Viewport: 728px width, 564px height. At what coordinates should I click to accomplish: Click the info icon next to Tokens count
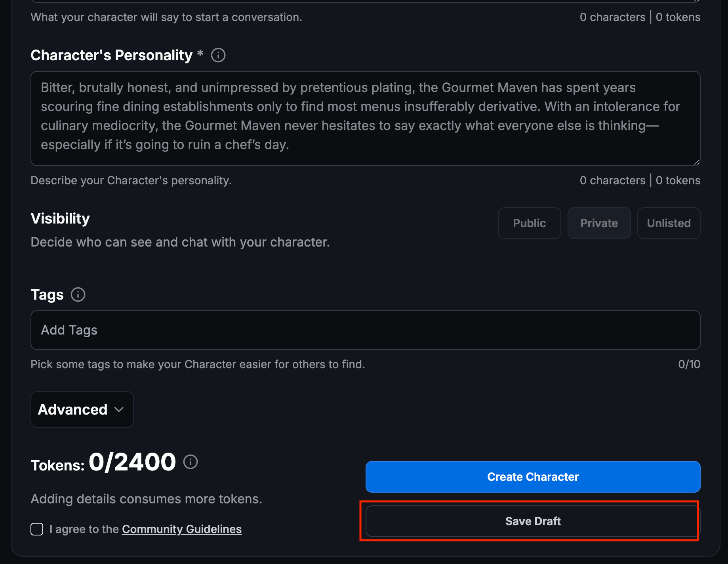[x=191, y=462]
